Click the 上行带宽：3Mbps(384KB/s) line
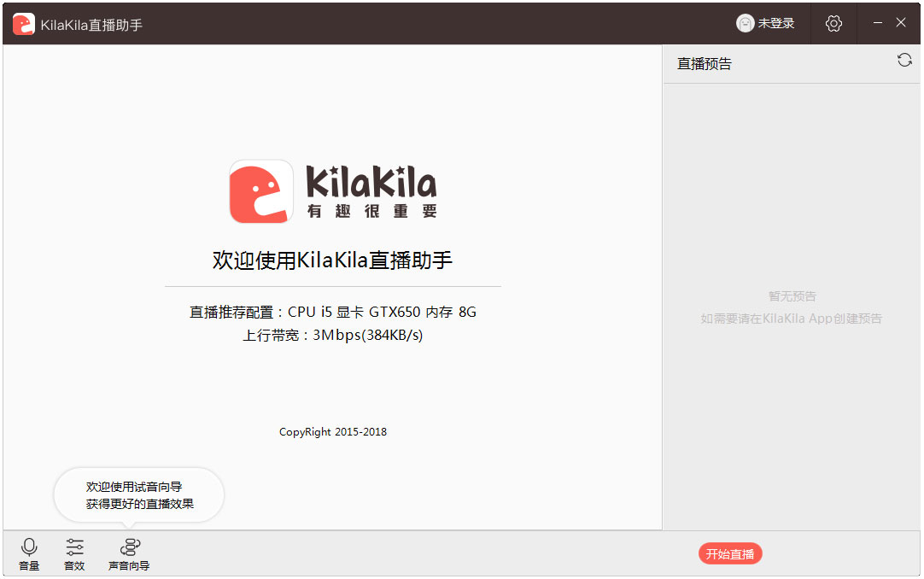The height and width of the screenshot is (579, 924). click(x=332, y=335)
